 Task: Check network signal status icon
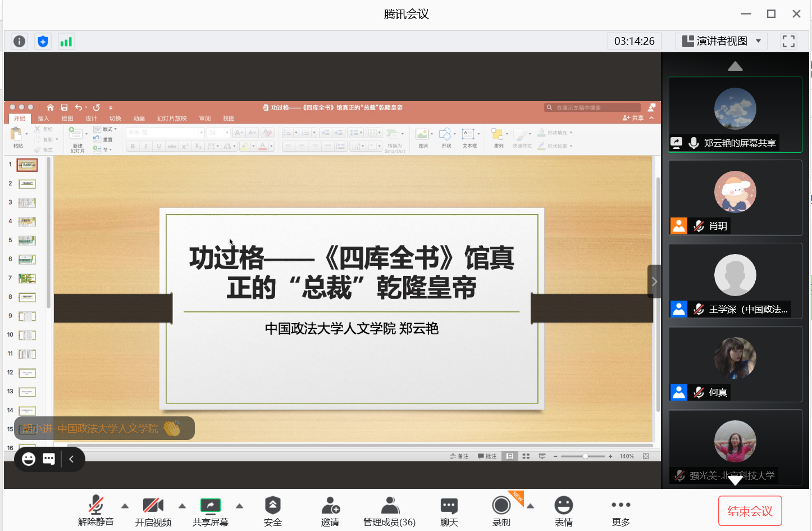tap(66, 42)
